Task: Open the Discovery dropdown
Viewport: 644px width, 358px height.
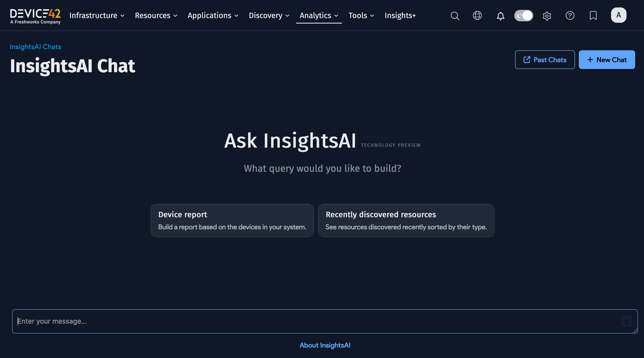Action: point(269,15)
